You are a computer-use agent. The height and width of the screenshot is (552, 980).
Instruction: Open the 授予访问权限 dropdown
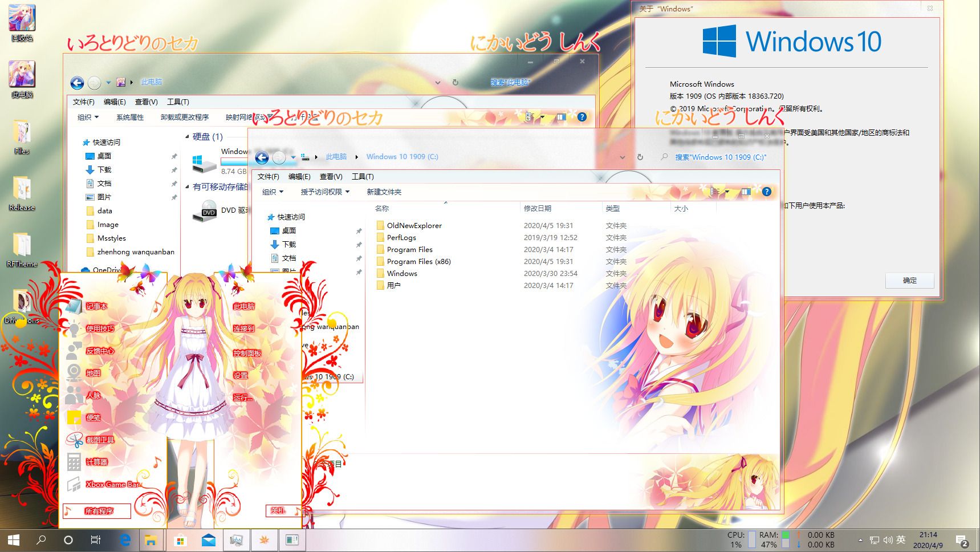click(x=325, y=192)
